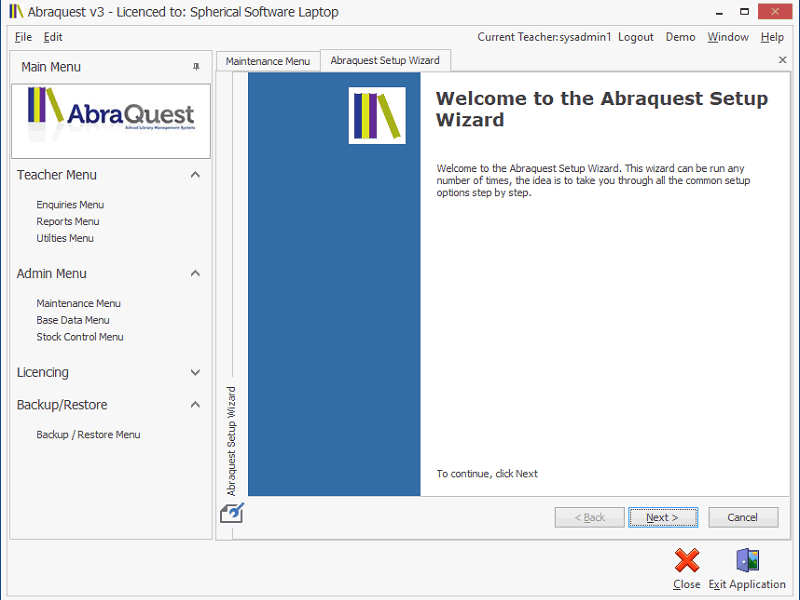Collapse the Admin Menu section
The height and width of the screenshot is (600, 800).
pyautogui.click(x=195, y=273)
